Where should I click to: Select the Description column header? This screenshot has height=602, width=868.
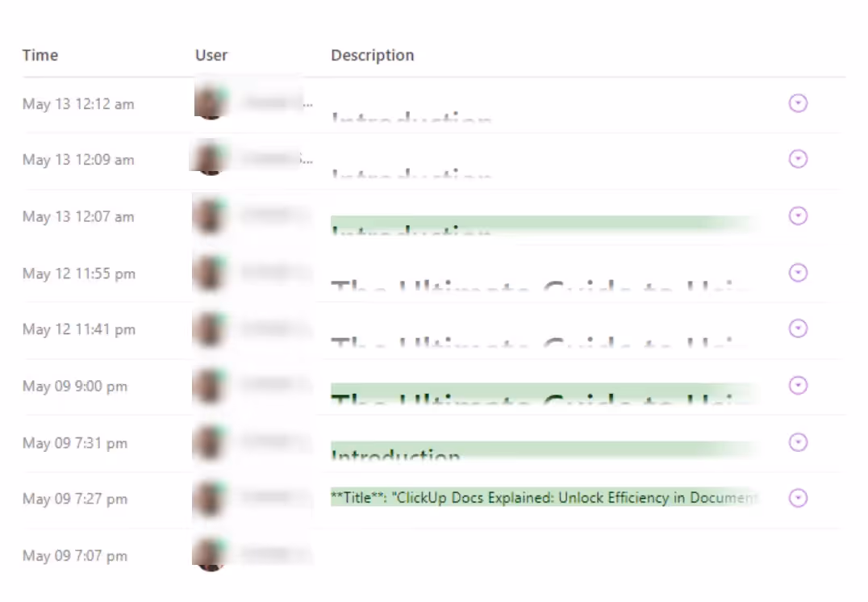(x=372, y=55)
